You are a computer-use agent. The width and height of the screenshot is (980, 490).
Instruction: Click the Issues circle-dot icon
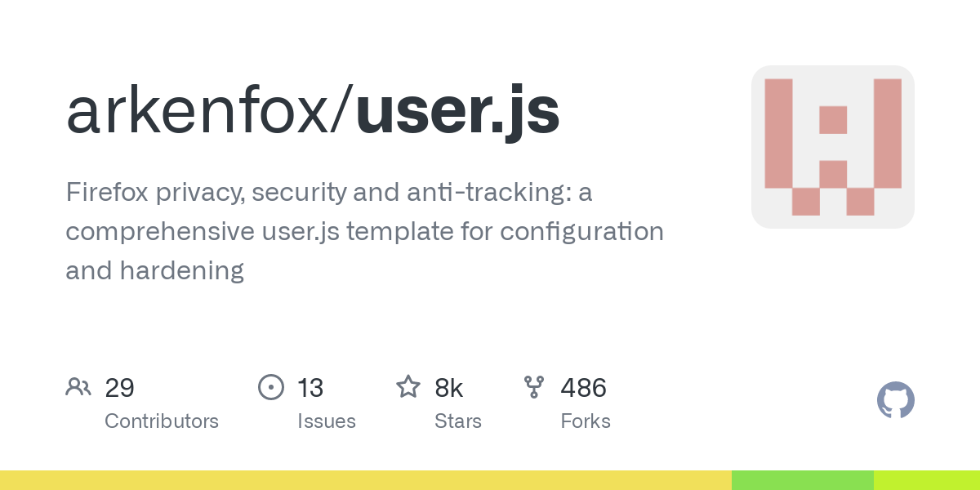pyautogui.click(x=270, y=387)
